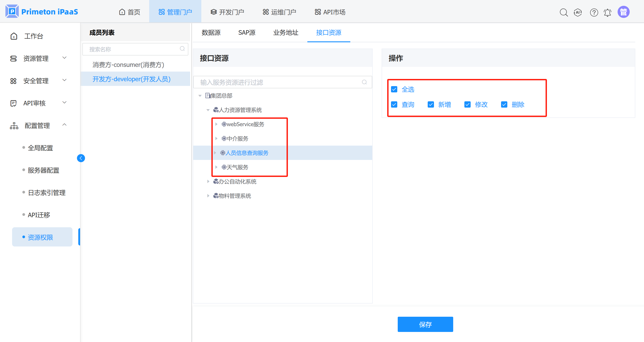Click search icon in member list field
Viewport: 644px width, 342px height.
click(x=182, y=49)
